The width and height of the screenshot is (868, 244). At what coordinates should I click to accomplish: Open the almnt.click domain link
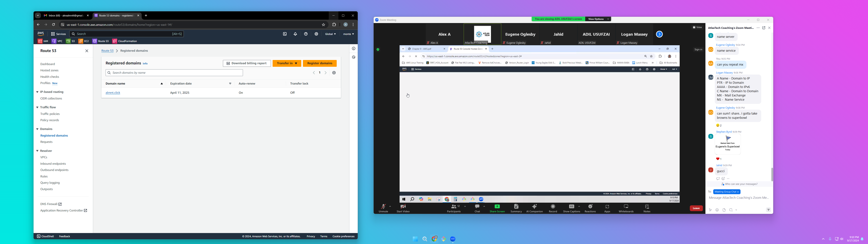(x=113, y=93)
